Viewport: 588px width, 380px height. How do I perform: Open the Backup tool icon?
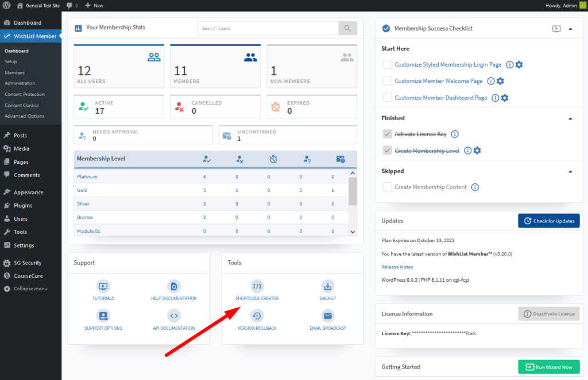click(x=328, y=286)
